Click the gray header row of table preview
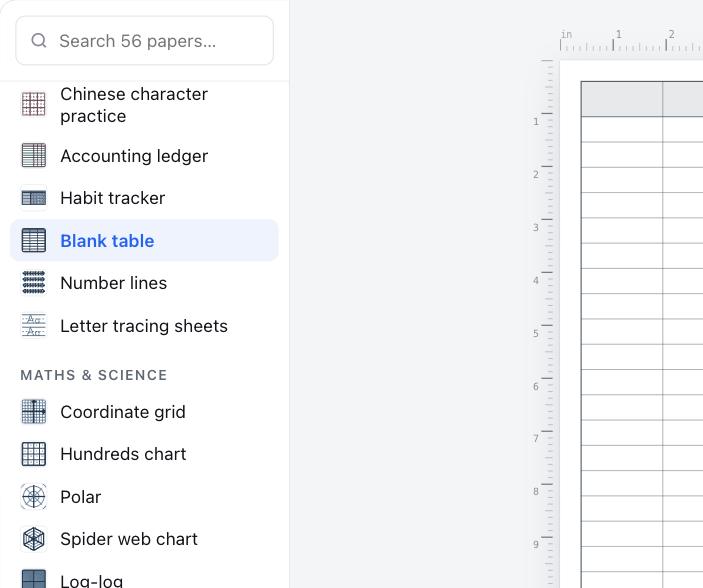Viewport: 703px width, 588px height. (642, 99)
